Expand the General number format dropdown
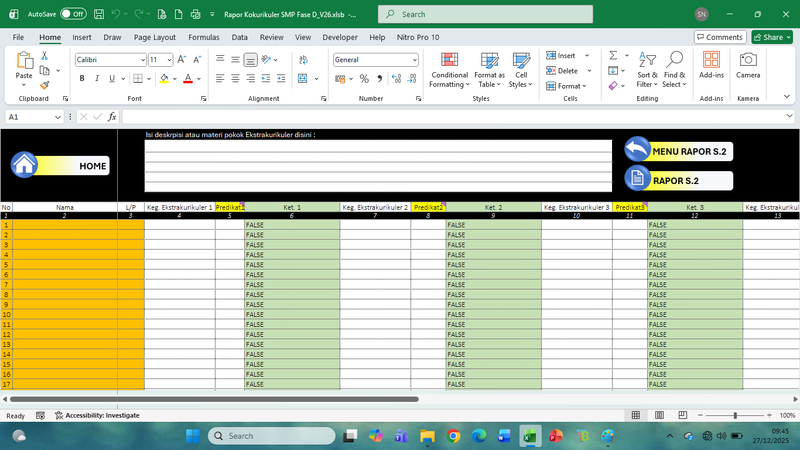The height and width of the screenshot is (450, 800). [414, 60]
